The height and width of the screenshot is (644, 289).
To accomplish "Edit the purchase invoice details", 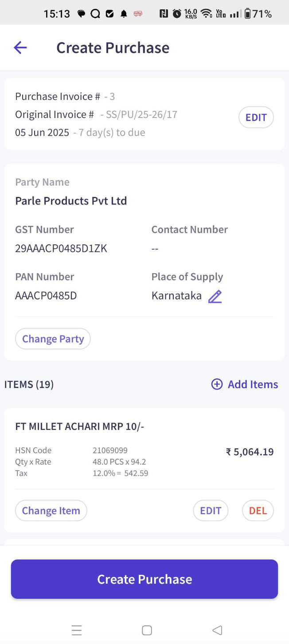I will tap(256, 118).
